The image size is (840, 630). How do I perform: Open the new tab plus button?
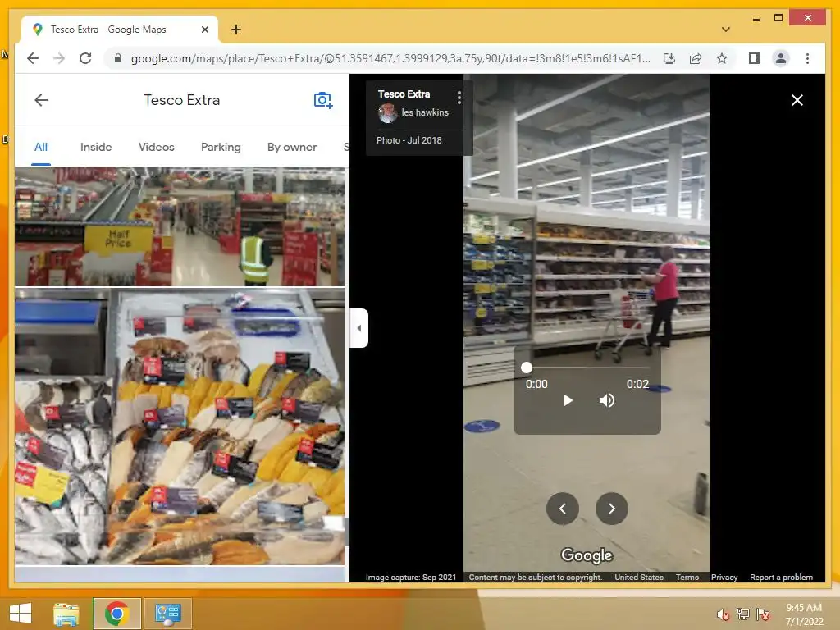click(235, 30)
